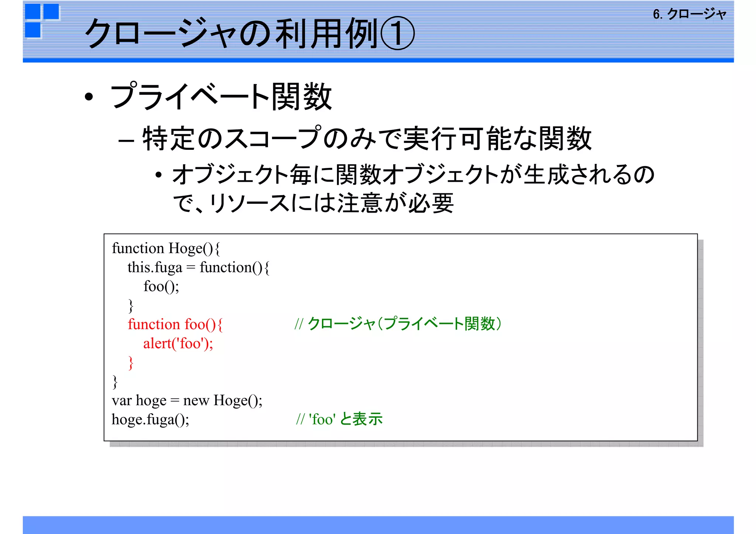Click the code line 'function Hoge(){'
Screen dimensions: 756x534
point(166,248)
